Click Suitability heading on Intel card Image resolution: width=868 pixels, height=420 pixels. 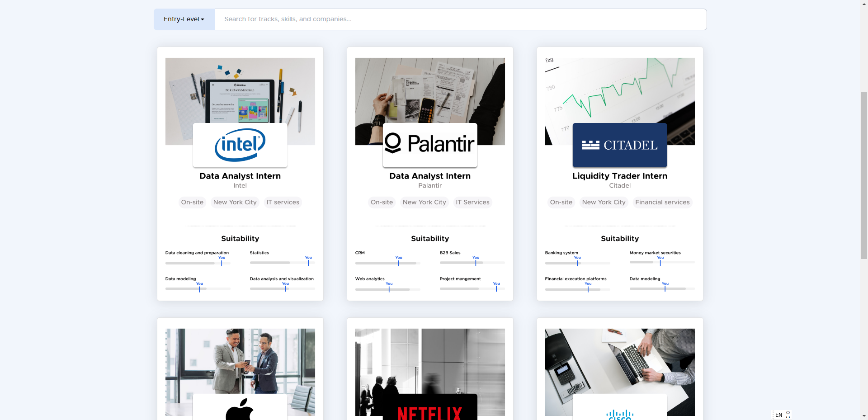pyautogui.click(x=240, y=239)
